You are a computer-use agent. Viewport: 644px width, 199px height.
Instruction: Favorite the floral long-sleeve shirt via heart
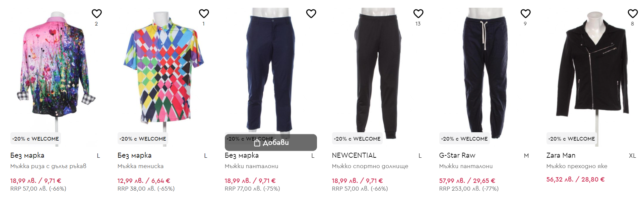click(x=96, y=14)
